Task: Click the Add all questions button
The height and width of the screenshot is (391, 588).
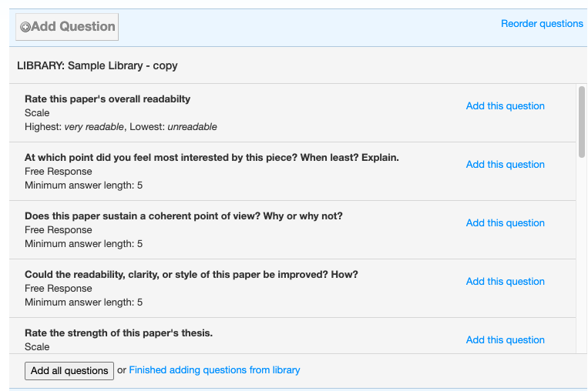Action: [x=69, y=371]
